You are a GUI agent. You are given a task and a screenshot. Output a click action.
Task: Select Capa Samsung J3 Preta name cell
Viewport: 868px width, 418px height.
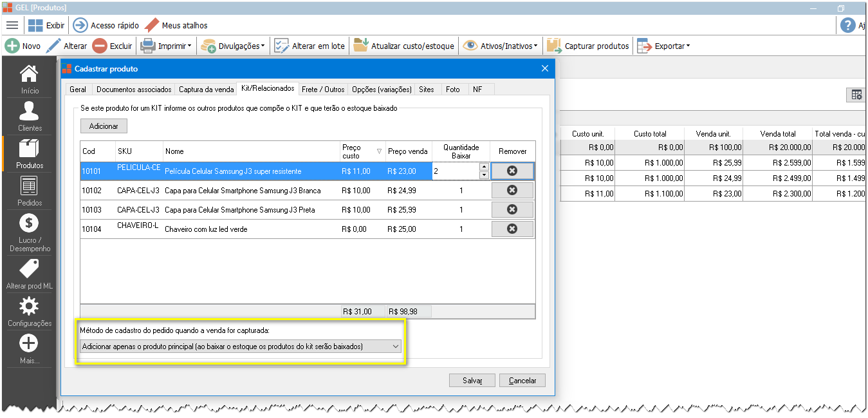coord(251,210)
